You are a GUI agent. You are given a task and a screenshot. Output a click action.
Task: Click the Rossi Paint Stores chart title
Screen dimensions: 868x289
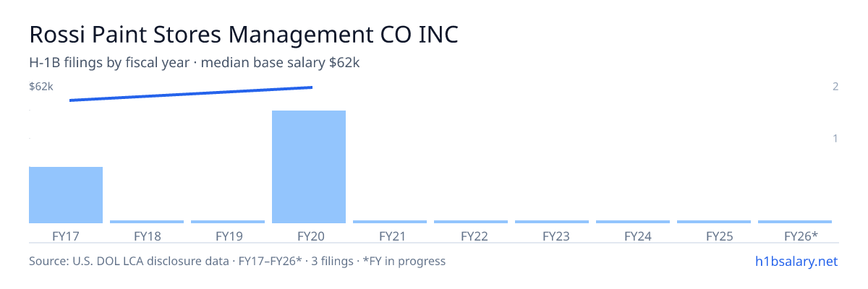tap(244, 35)
